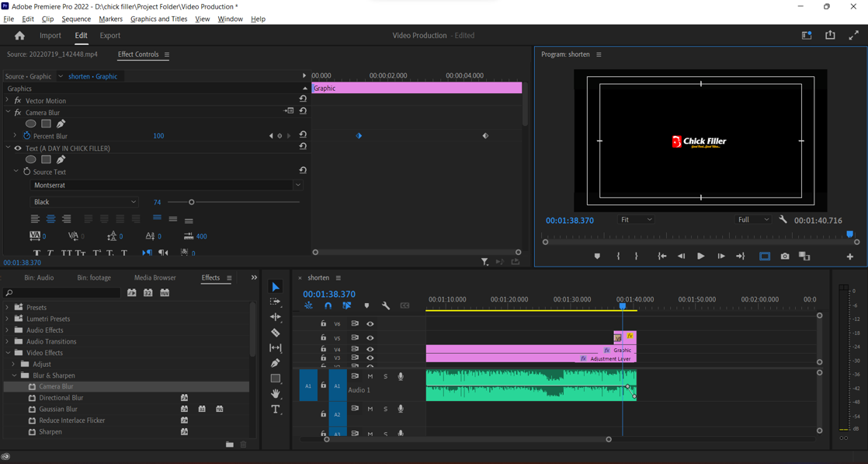868x464 pixels.
Task: Open Program monitor settings wrench icon
Action: tap(783, 220)
